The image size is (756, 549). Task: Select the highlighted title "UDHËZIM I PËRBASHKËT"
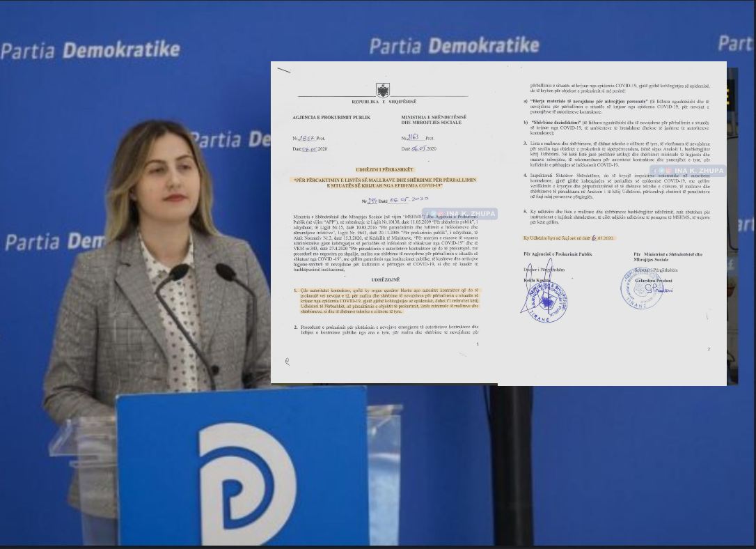coord(384,170)
